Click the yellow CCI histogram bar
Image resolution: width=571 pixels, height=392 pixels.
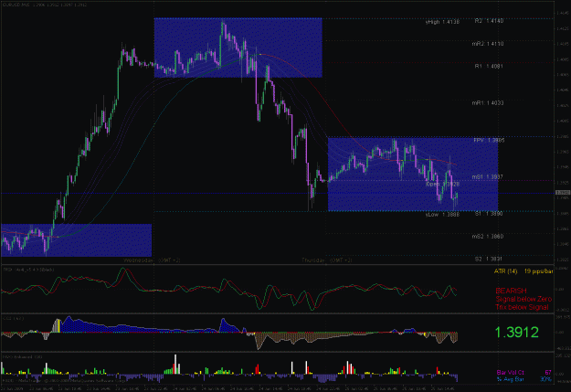58,325
